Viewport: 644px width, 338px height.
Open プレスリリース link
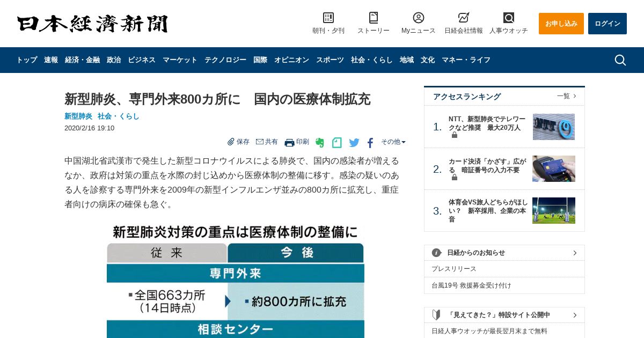click(x=454, y=269)
